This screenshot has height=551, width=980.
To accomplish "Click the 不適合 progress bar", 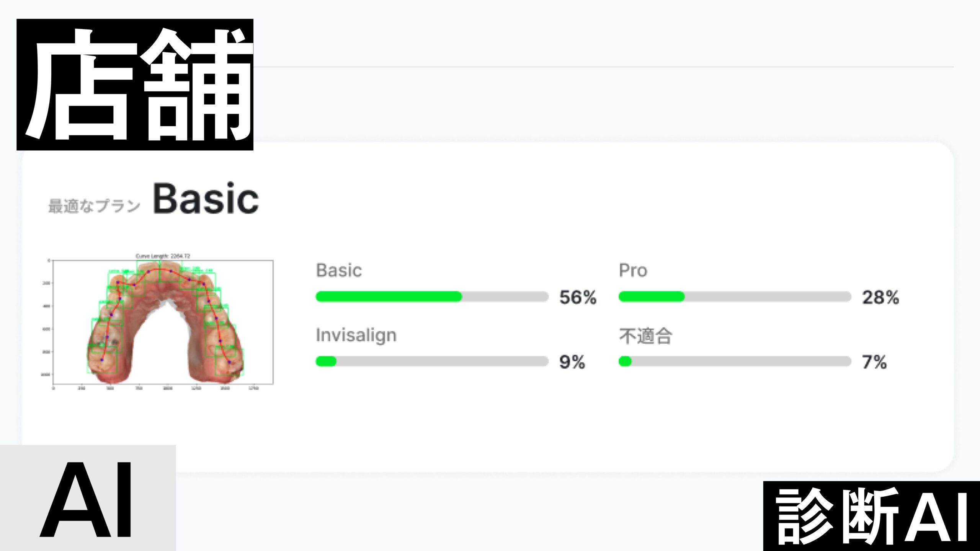I will point(735,361).
